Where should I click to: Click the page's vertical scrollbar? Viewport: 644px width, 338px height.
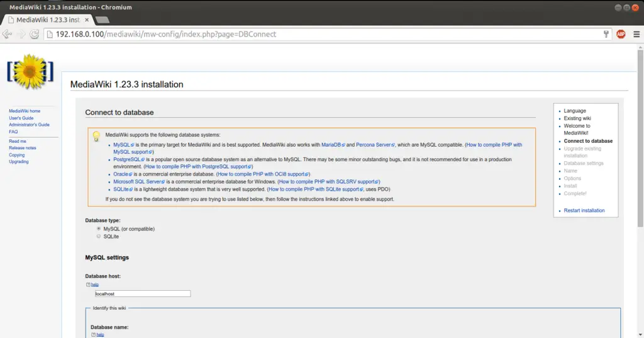pyautogui.click(x=640, y=138)
